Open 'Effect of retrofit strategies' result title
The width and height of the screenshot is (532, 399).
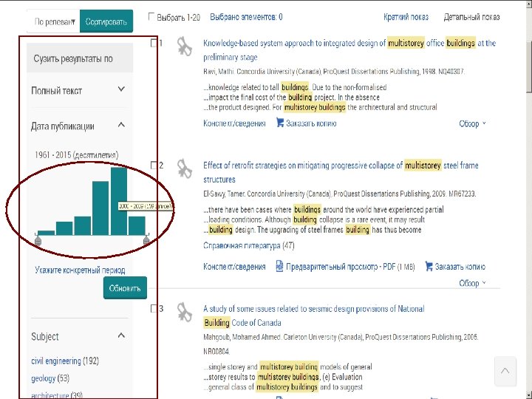coord(341,172)
